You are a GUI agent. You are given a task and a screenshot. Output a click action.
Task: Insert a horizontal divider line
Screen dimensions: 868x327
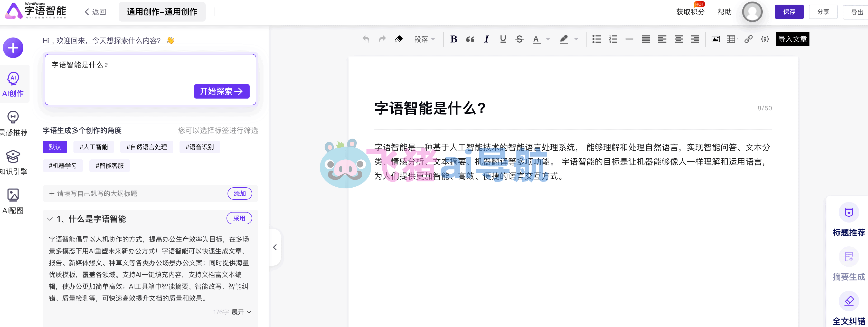[x=629, y=39]
